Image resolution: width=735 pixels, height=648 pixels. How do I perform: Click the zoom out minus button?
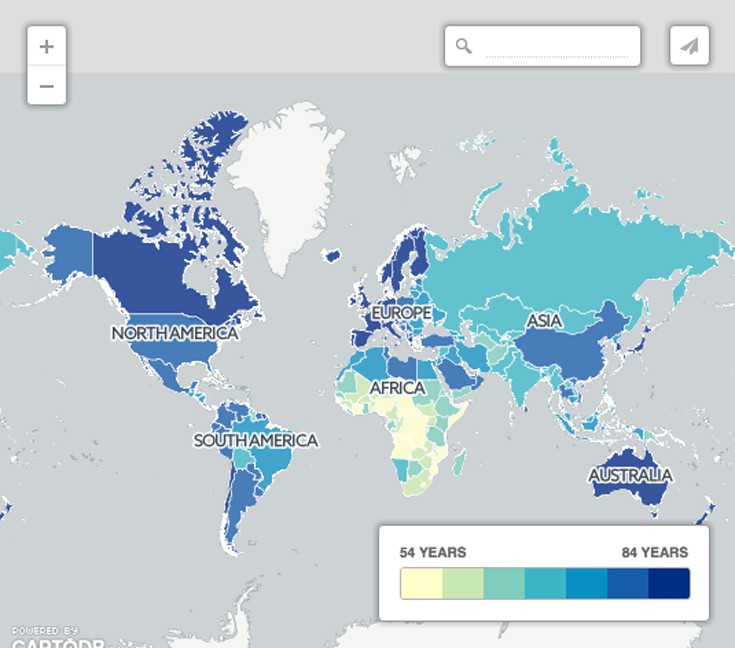[x=46, y=86]
